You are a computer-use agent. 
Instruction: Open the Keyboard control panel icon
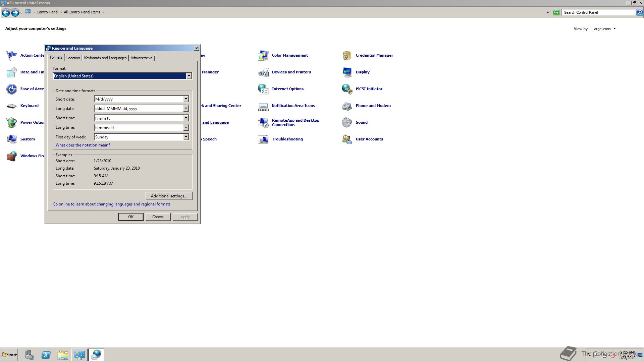coord(12,106)
